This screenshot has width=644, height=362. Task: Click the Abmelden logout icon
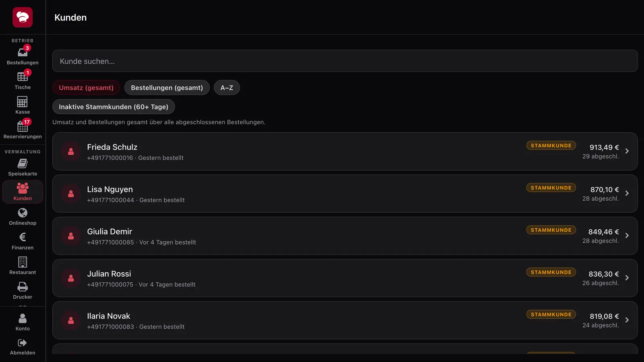[23, 343]
